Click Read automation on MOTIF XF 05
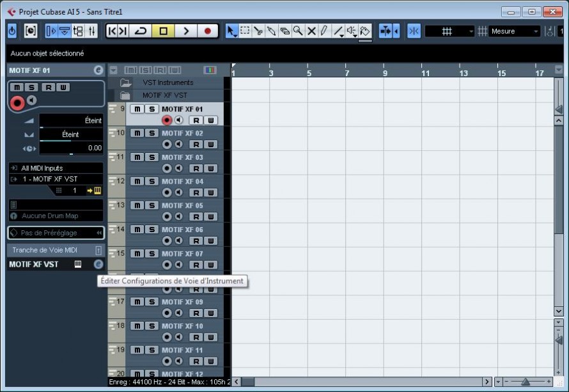Viewport: 569px width, 392px height. (x=197, y=216)
